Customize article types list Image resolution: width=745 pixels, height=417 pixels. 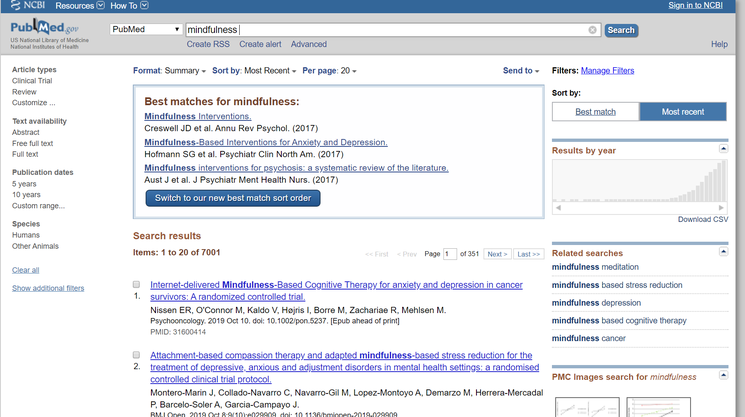click(x=33, y=103)
